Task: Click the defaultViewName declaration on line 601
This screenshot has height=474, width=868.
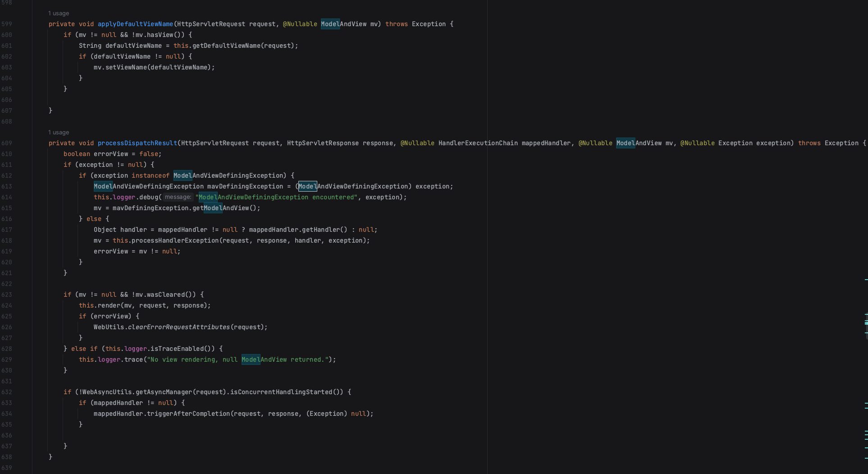Action: (133, 46)
